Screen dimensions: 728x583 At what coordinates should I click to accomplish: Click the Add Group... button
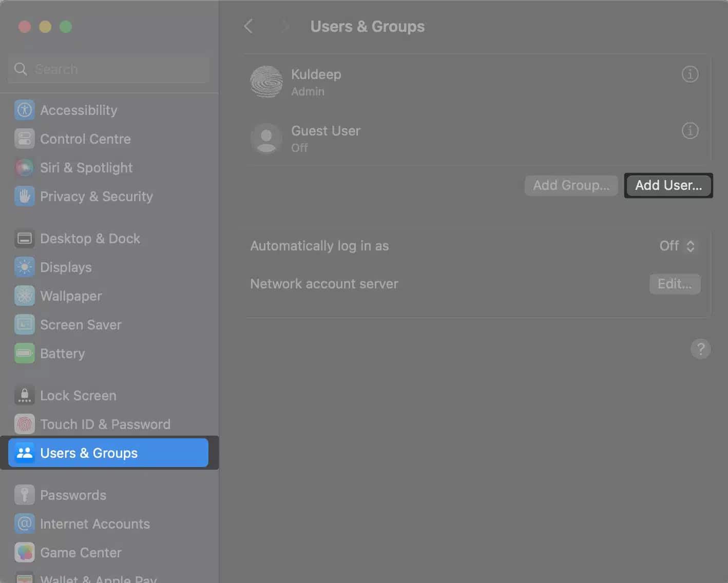point(571,185)
